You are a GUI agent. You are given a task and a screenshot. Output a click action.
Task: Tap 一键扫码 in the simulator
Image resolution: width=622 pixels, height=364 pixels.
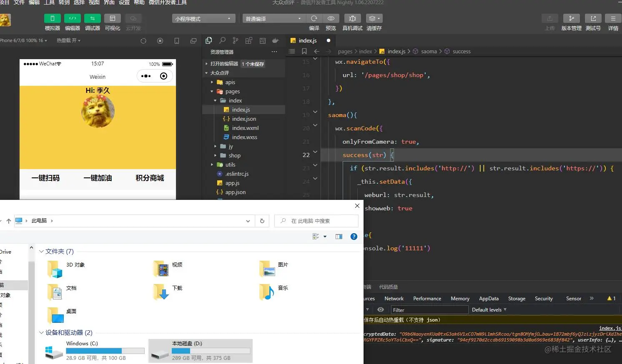46,178
